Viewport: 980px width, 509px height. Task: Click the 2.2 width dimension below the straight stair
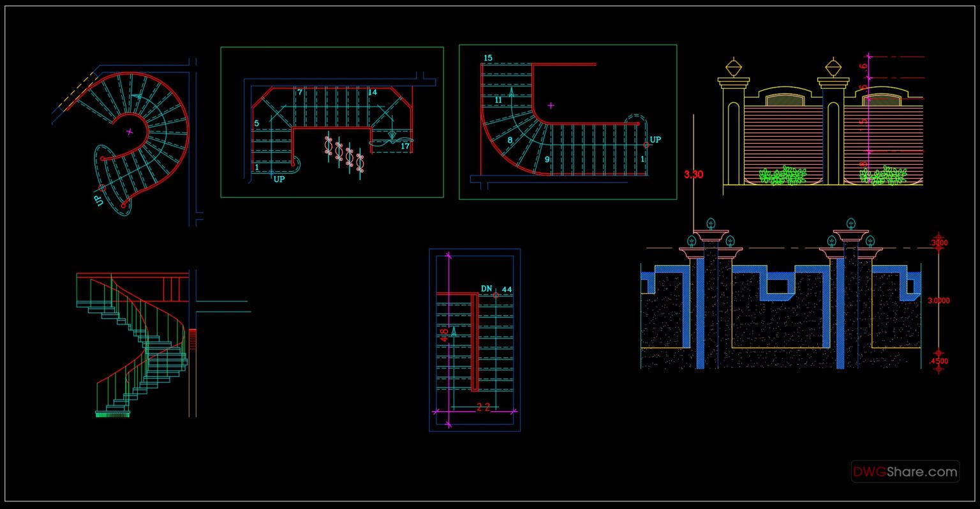483,408
